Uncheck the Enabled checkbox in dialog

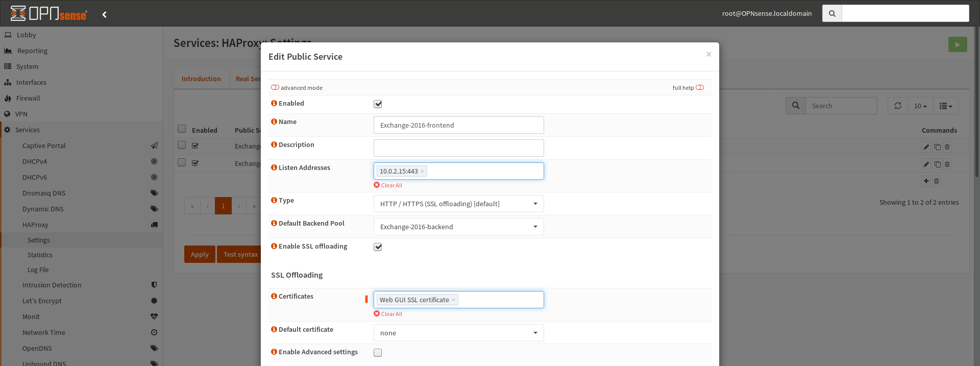pos(378,104)
